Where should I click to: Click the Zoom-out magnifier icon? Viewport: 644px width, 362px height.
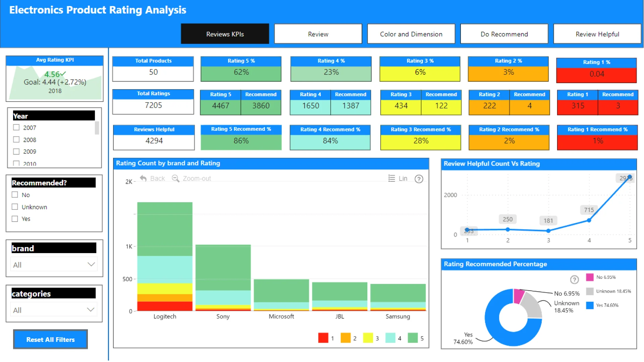[x=175, y=178]
